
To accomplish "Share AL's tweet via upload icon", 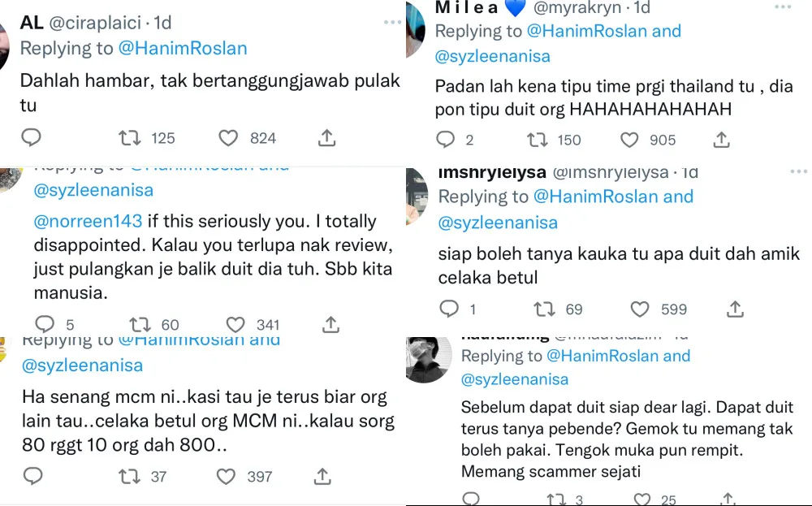I will pos(326,138).
